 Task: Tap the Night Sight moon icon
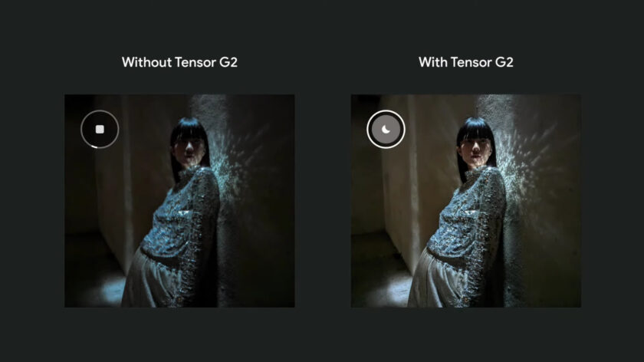point(386,130)
